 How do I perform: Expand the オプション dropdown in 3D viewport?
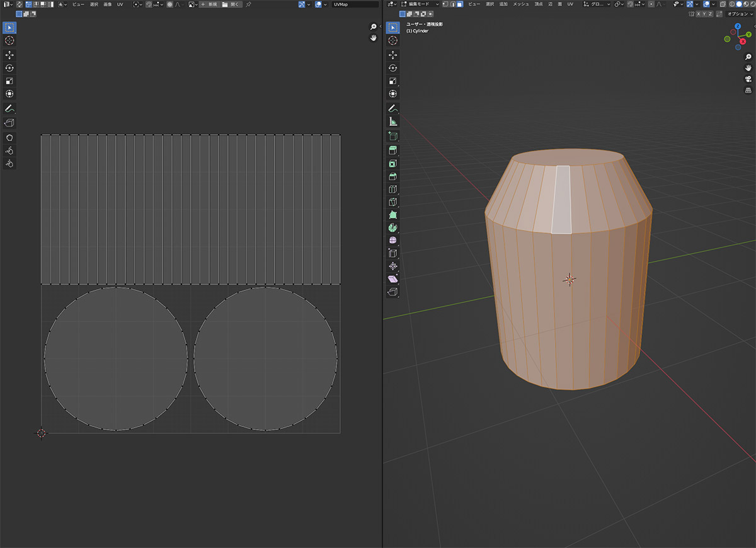[739, 14]
